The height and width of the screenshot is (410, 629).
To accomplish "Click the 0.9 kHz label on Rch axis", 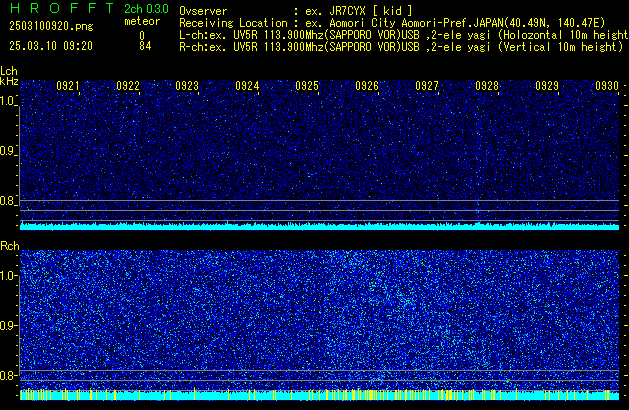I will pyautogui.click(x=7, y=325).
